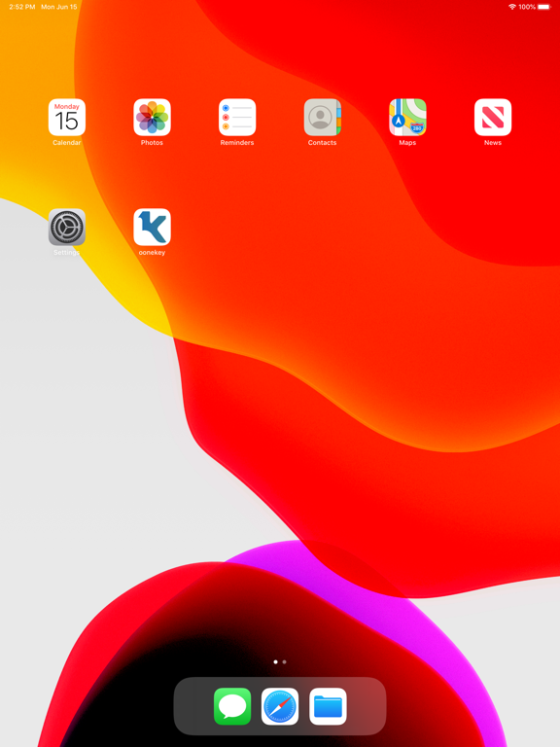Screen dimensions: 560x747
Task: Open the Maps app
Action: [x=407, y=117]
